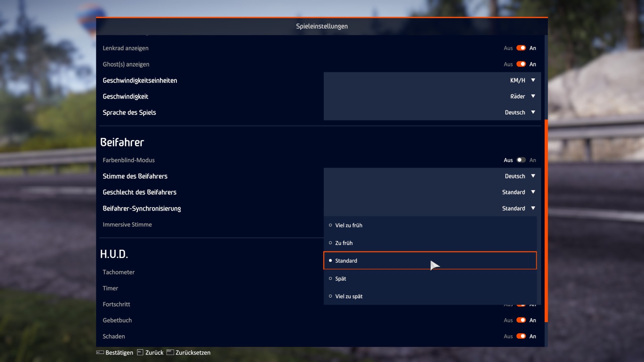The height and width of the screenshot is (362, 644).
Task: Select 'Viel zu früh' option
Action: (x=349, y=225)
